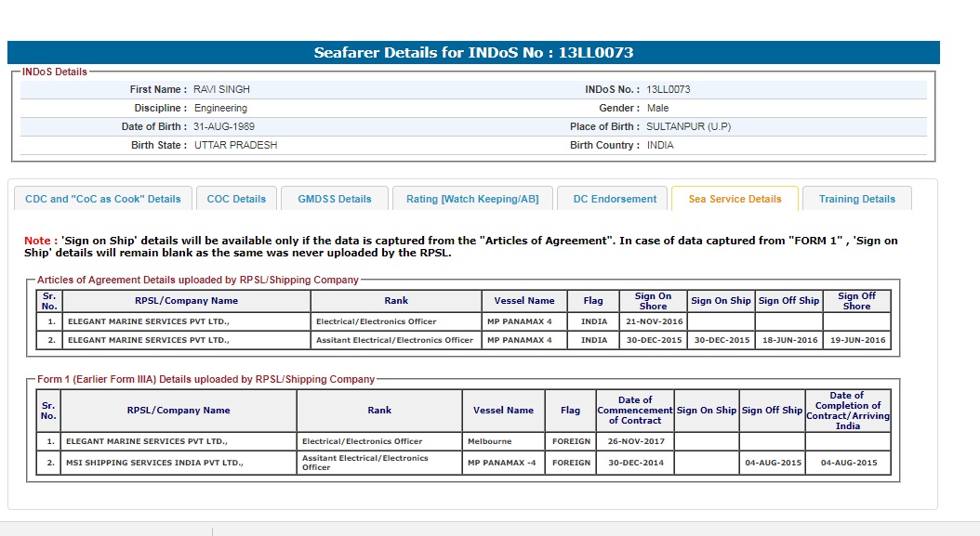Image resolution: width=980 pixels, height=536 pixels.
Task: Open the CDC and "CoC as Cook" Details tab
Action: point(103,199)
